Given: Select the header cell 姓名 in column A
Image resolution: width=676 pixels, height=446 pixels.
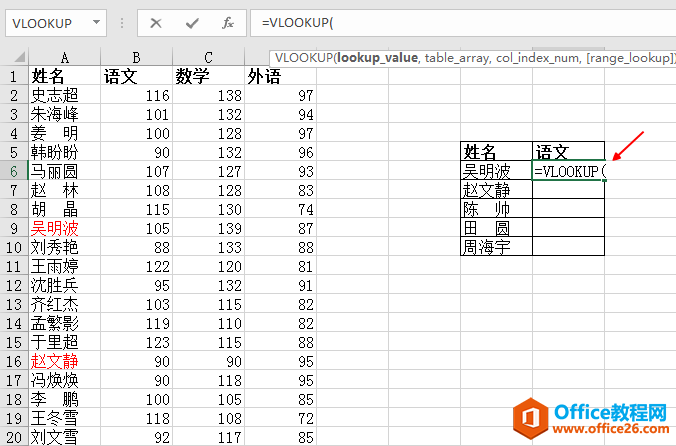Looking at the screenshot, I should pyautogui.click(x=65, y=76).
